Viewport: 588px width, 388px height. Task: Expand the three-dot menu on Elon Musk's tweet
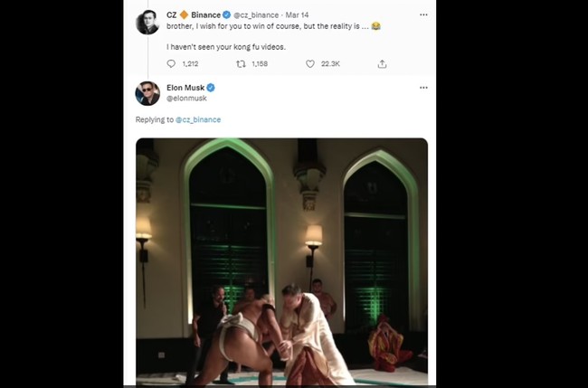(422, 88)
